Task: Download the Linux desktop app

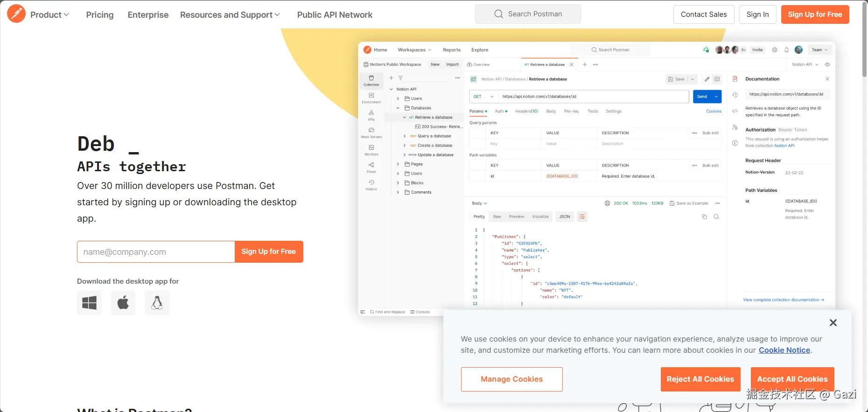Action: point(157,303)
